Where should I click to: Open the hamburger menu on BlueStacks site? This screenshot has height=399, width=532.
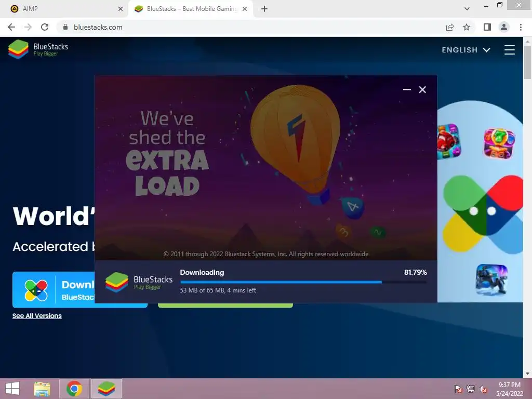click(x=509, y=50)
